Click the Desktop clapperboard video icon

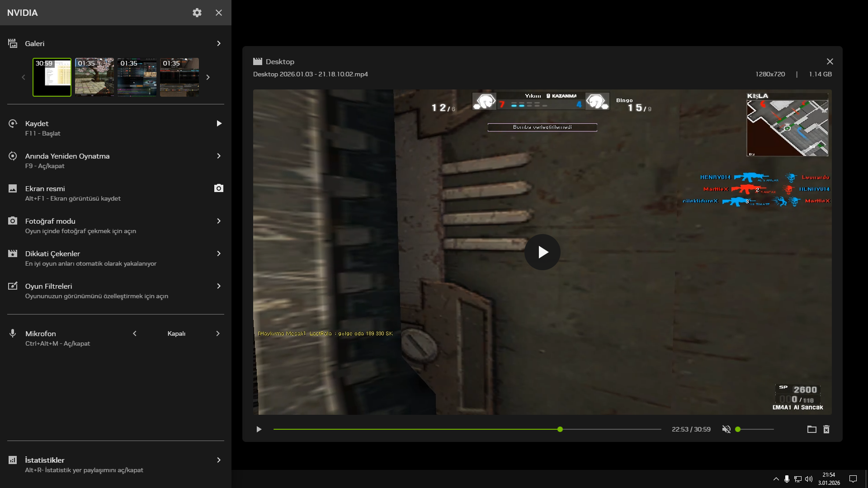tap(258, 61)
